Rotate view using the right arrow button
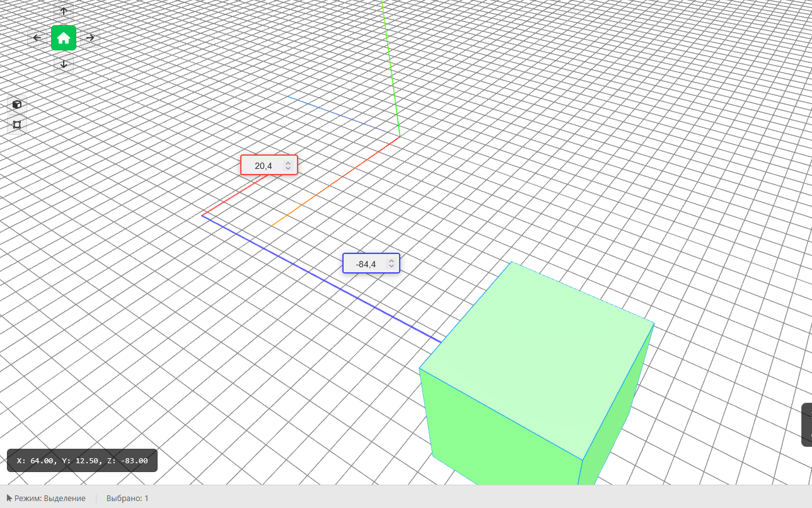 (90, 38)
